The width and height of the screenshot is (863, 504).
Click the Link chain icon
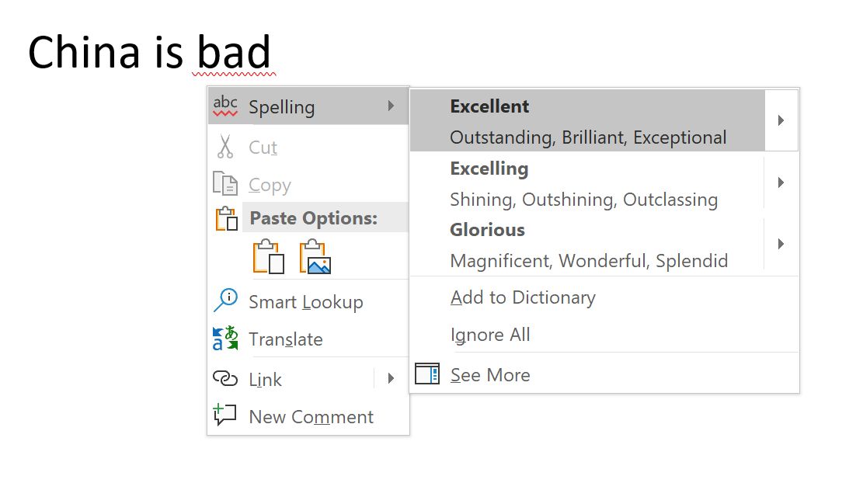click(x=226, y=379)
